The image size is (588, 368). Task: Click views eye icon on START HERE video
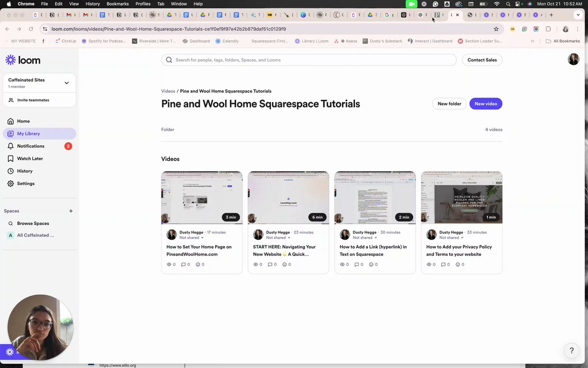pyautogui.click(x=256, y=264)
